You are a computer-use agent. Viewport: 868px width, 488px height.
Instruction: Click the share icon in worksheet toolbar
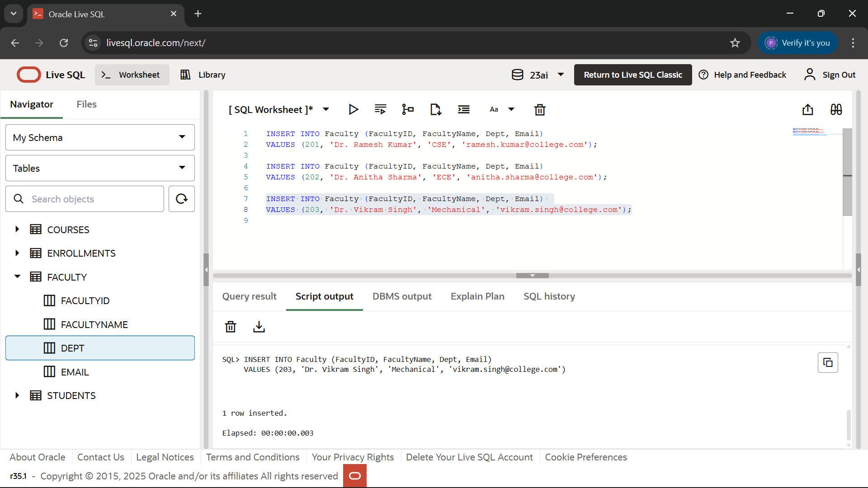pos(808,109)
